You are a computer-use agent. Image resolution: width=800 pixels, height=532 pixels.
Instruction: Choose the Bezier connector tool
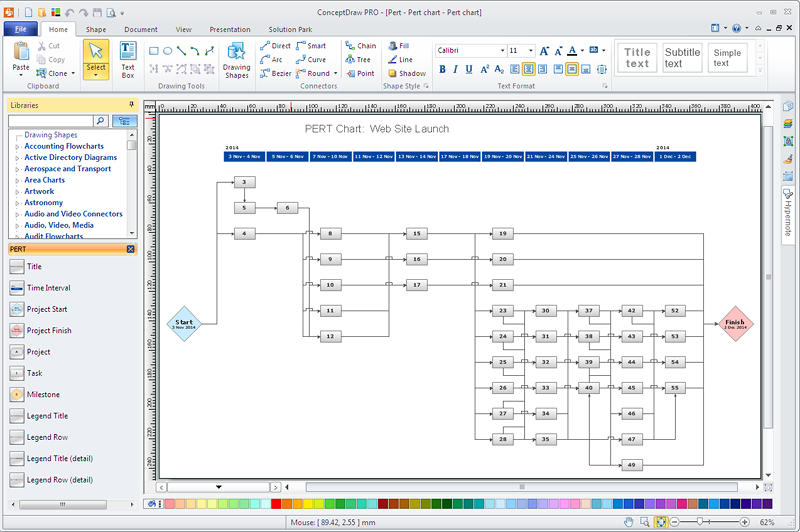276,73
